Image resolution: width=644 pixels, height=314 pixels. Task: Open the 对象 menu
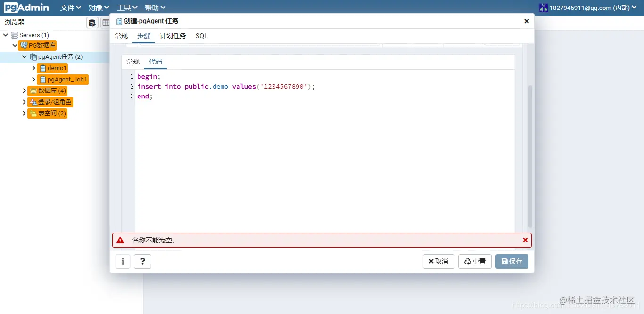[99, 8]
